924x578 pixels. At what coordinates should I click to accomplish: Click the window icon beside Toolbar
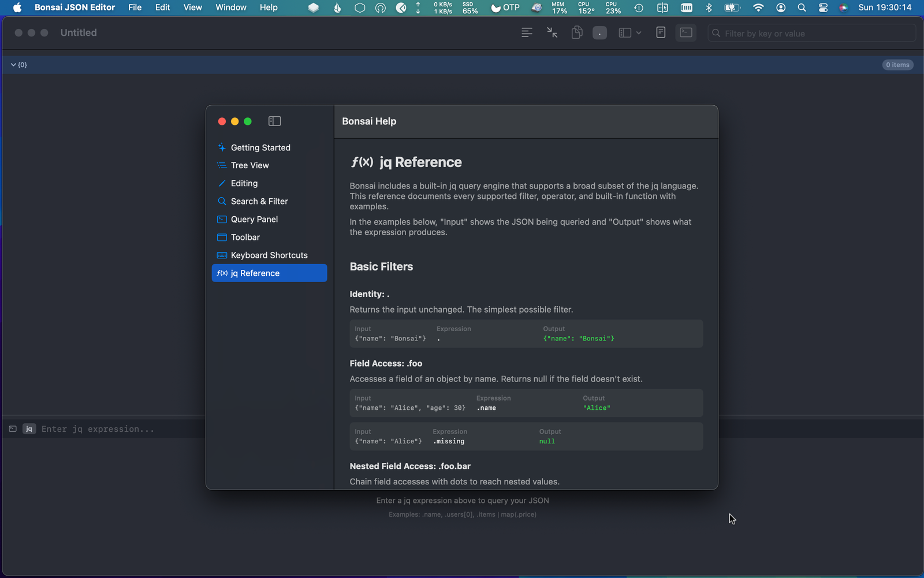pos(222,237)
